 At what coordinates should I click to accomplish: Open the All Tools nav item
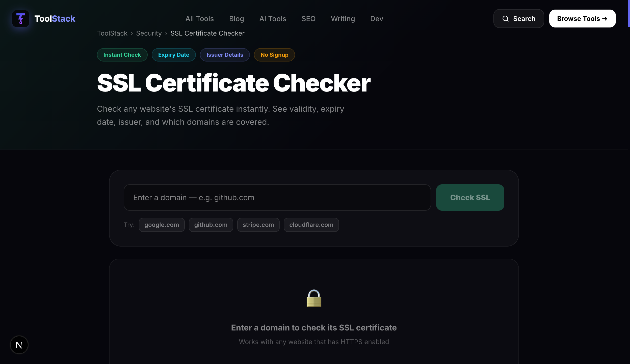pyautogui.click(x=199, y=19)
